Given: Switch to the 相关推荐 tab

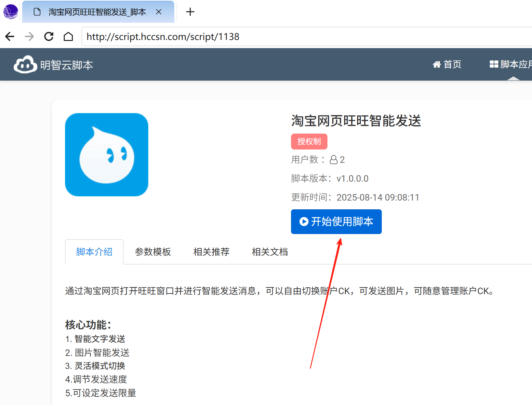Looking at the screenshot, I should coord(211,252).
